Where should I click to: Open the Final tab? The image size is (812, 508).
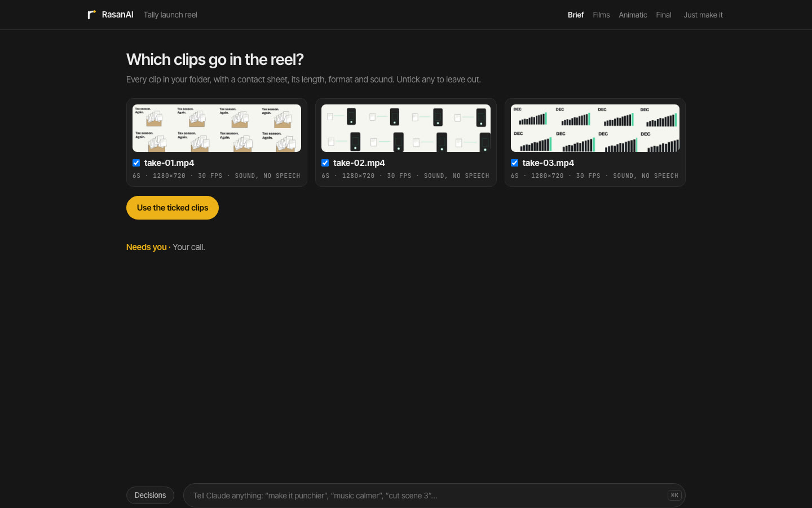click(x=664, y=15)
